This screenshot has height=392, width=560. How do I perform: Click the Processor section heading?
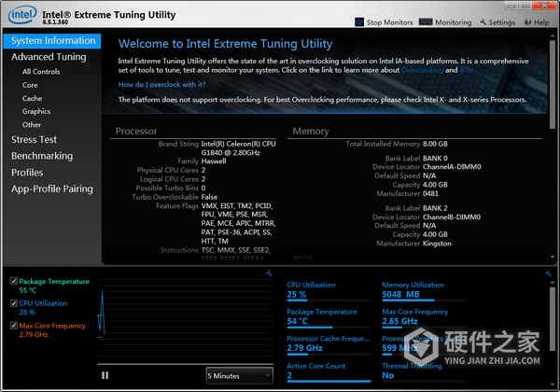click(136, 132)
